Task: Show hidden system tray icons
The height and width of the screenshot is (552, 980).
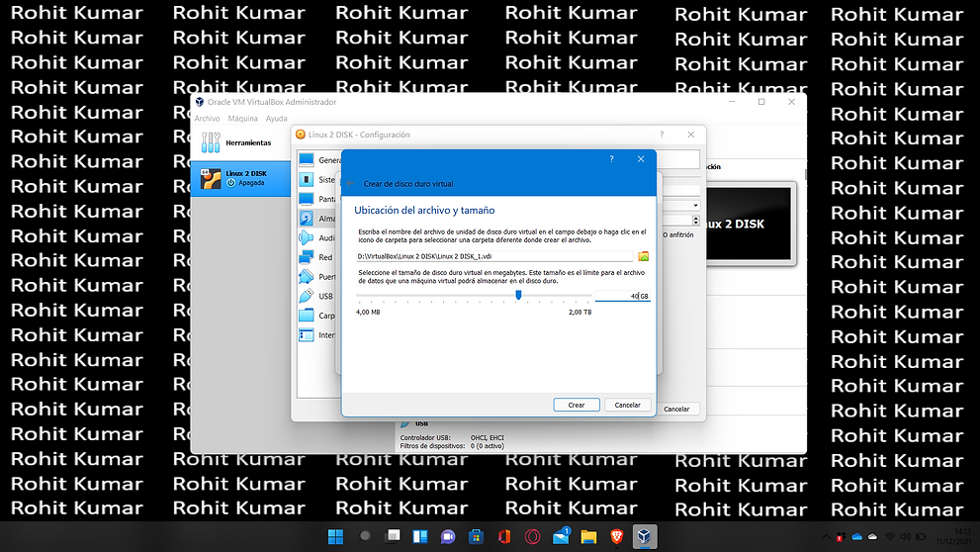Action: point(827,537)
